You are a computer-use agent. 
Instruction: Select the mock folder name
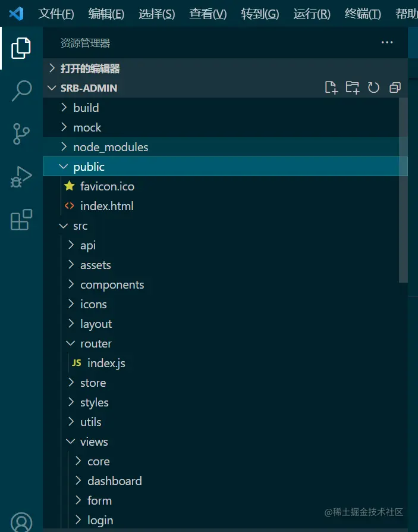87,127
